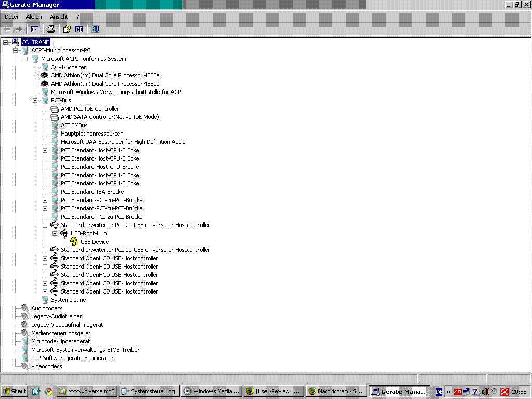The width and height of the screenshot is (532, 399).
Task: Click the AMD SATA Controller drive icon
Action: (x=54, y=117)
